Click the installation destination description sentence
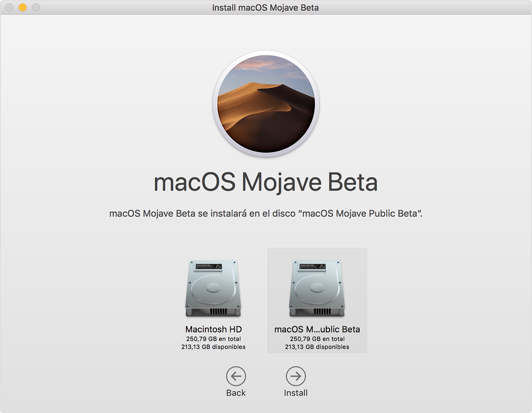 click(x=266, y=213)
